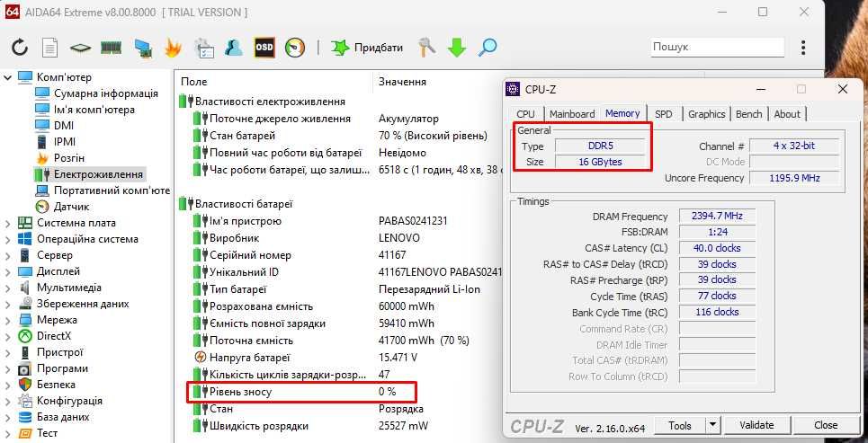The image size is (868, 443).
Task: Click the Значення column header
Action: (x=402, y=82)
